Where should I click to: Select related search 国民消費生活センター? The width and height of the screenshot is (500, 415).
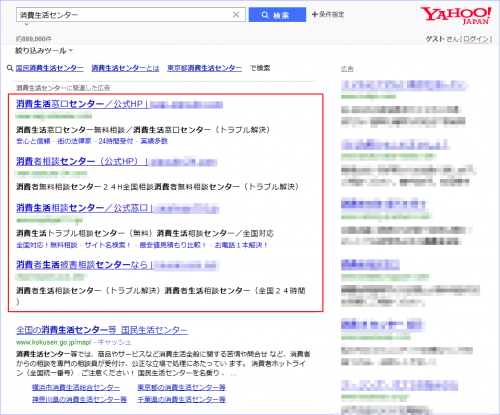click(x=50, y=68)
